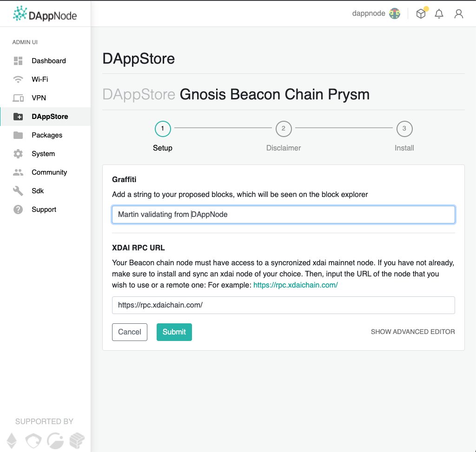Click the Community people icon
The width and height of the screenshot is (476, 452).
pos(18,172)
